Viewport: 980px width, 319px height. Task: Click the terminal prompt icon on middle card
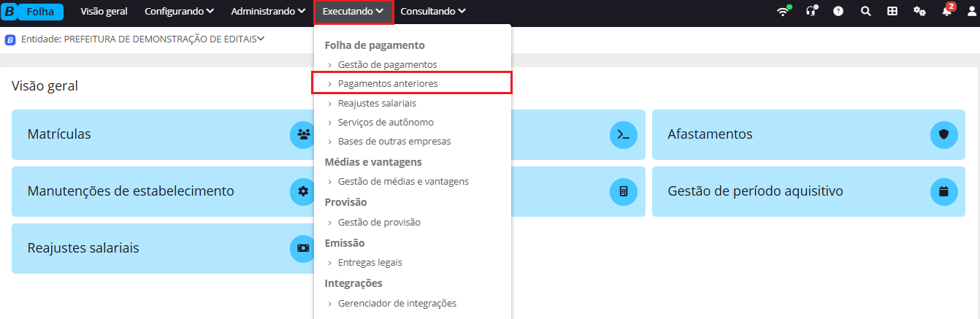[x=623, y=134]
